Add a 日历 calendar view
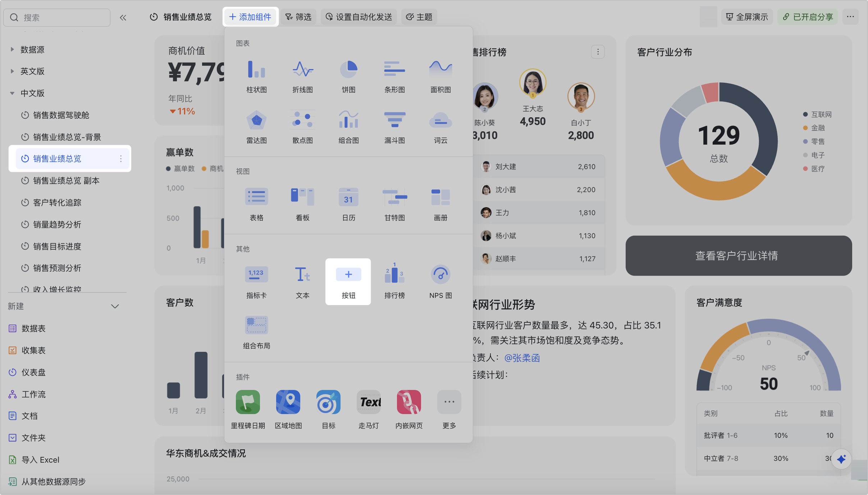 tap(348, 205)
